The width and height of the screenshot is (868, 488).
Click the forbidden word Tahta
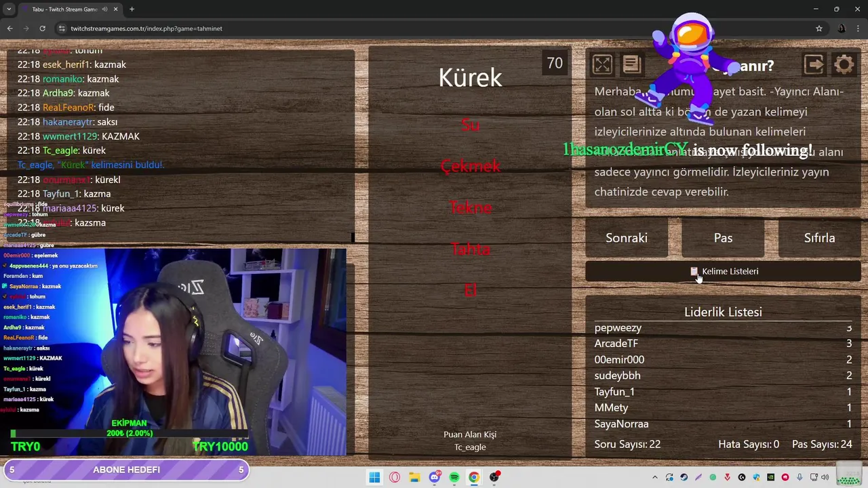coord(470,249)
